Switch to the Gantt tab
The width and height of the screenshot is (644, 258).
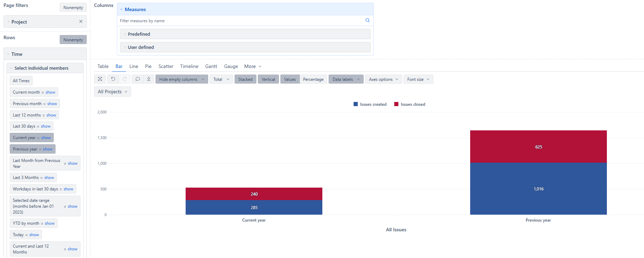coord(211,66)
